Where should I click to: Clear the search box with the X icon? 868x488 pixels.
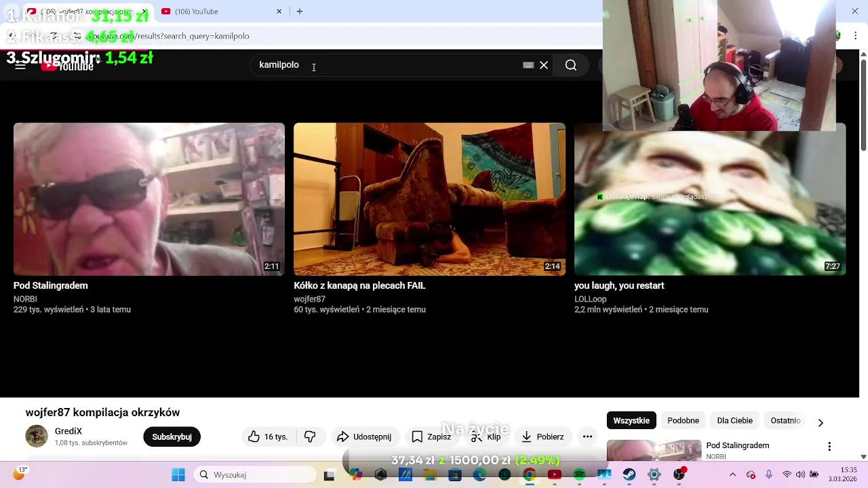544,65
